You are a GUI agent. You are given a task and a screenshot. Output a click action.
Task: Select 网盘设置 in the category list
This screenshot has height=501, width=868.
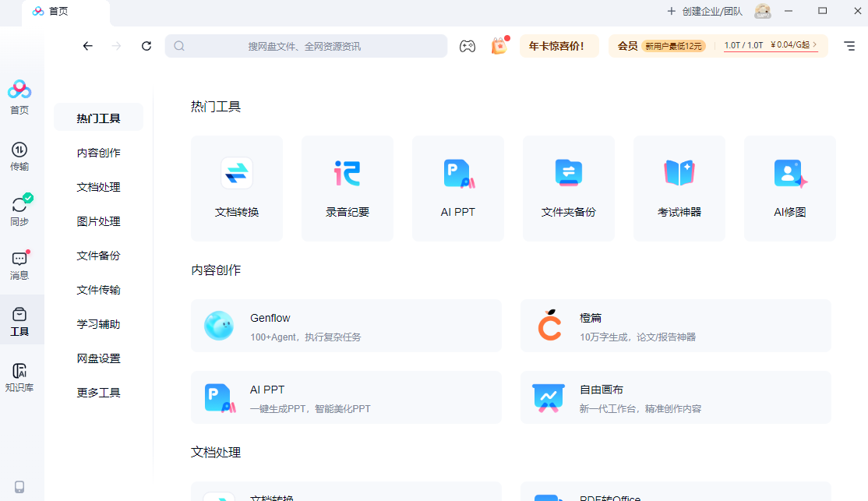coord(99,358)
